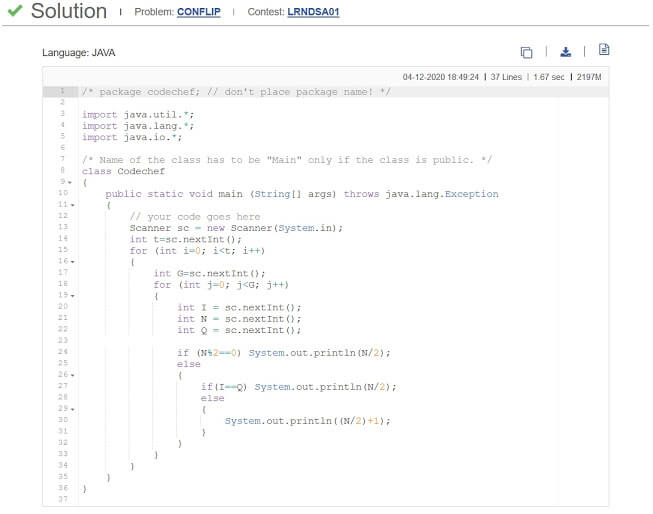The height and width of the screenshot is (514, 653).
Task: Open the CONFLIP problem link
Action: point(199,12)
